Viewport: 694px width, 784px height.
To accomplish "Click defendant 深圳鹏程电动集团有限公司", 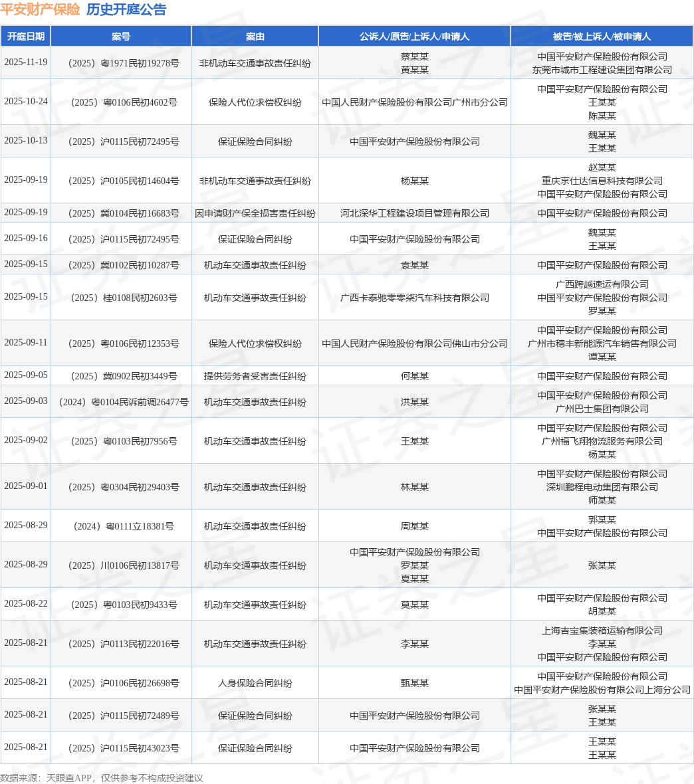I will point(602,487).
